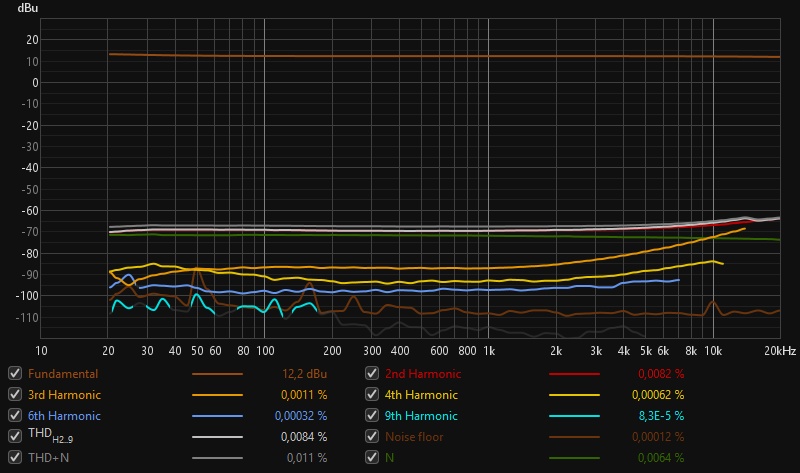Click the dBu axis unit label
Viewport: 800px width, 473px height.
(28, 8)
